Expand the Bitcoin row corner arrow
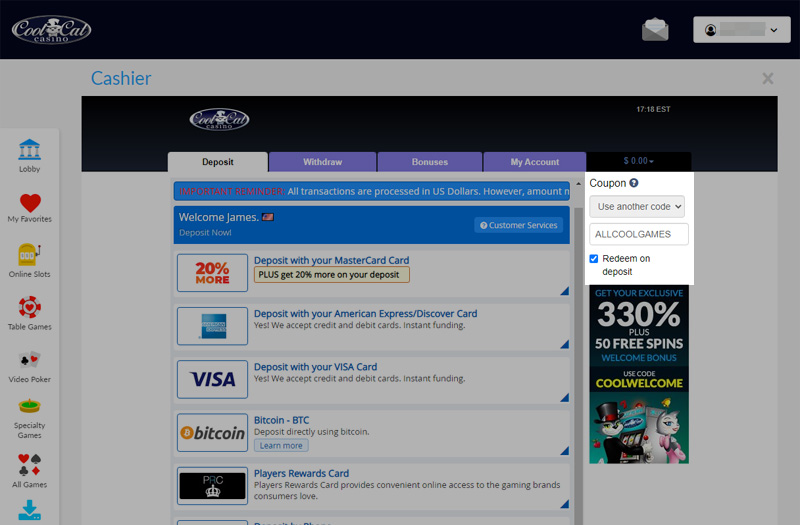The width and height of the screenshot is (800, 525). click(564, 451)
